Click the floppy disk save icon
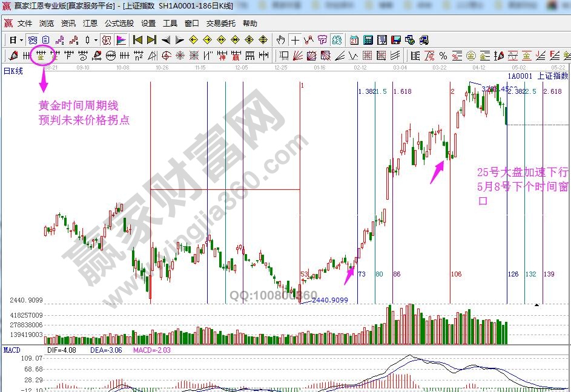571x392 pixels. (x=396, y=40)
